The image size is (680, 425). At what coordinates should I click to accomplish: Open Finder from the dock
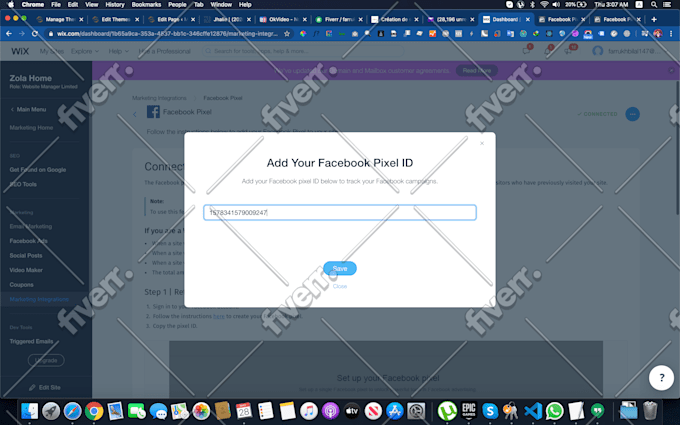click(29, 411)
